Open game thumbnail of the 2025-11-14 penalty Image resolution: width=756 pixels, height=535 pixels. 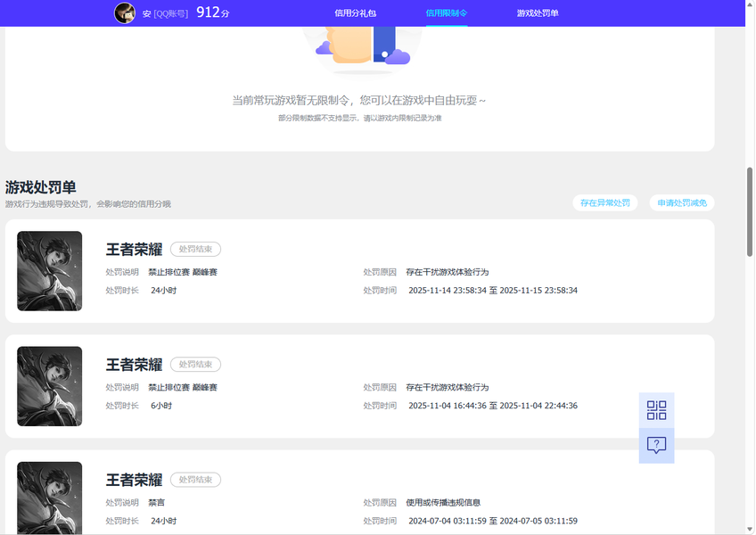[50, 271]
